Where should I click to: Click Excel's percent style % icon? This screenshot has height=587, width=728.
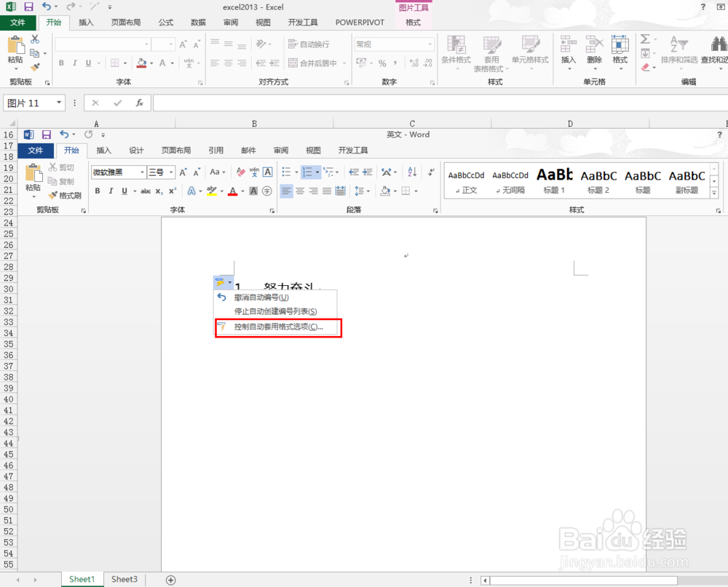(x=382, y=63)
